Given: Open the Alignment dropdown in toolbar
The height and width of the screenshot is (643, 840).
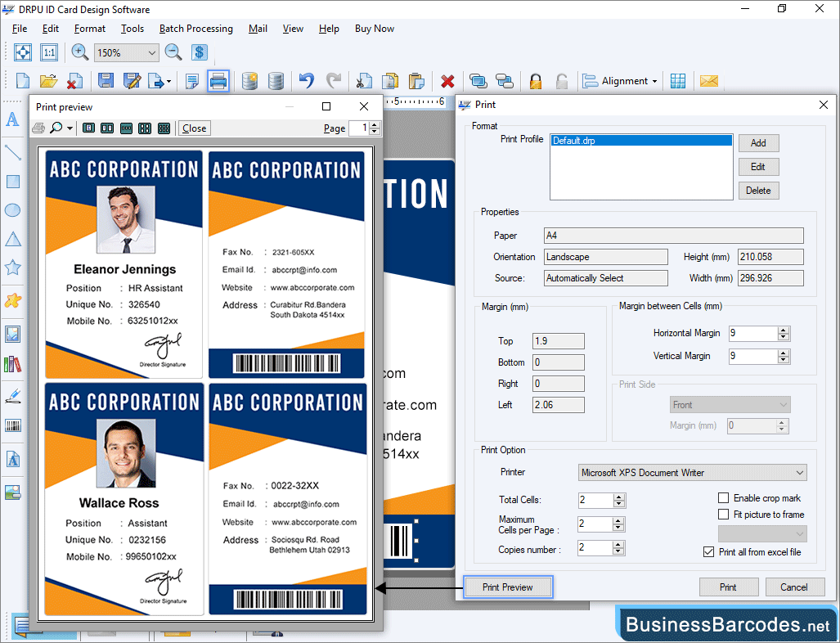Looking at the screenshot, I should click(654, 82).
